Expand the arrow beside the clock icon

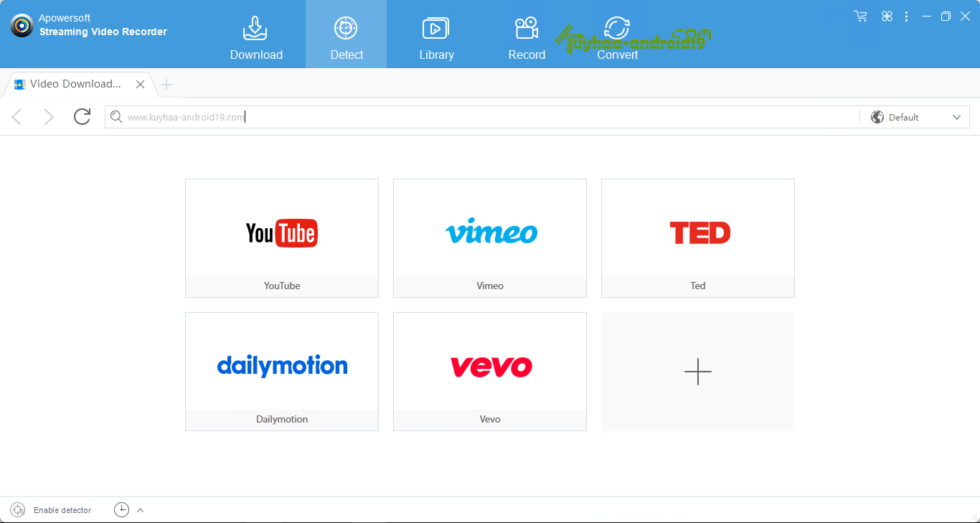click(x=141, y=510)
